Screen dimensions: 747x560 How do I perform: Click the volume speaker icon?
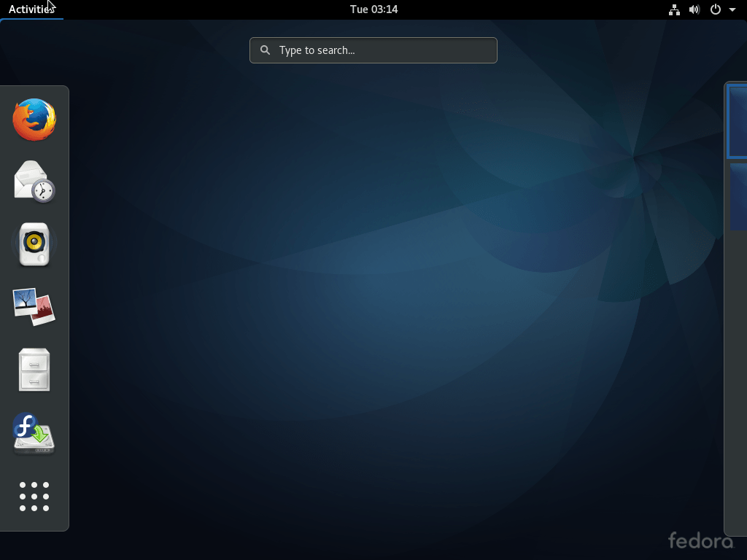(694, 9)
